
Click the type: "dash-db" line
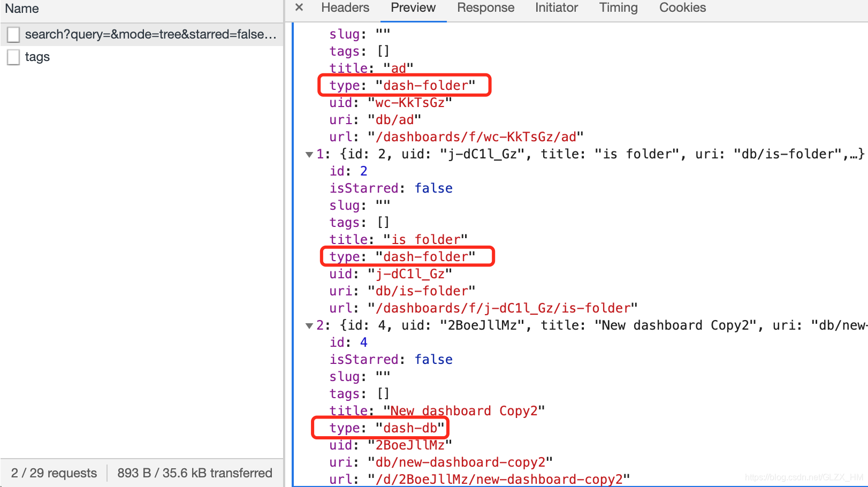coord(387,428)
